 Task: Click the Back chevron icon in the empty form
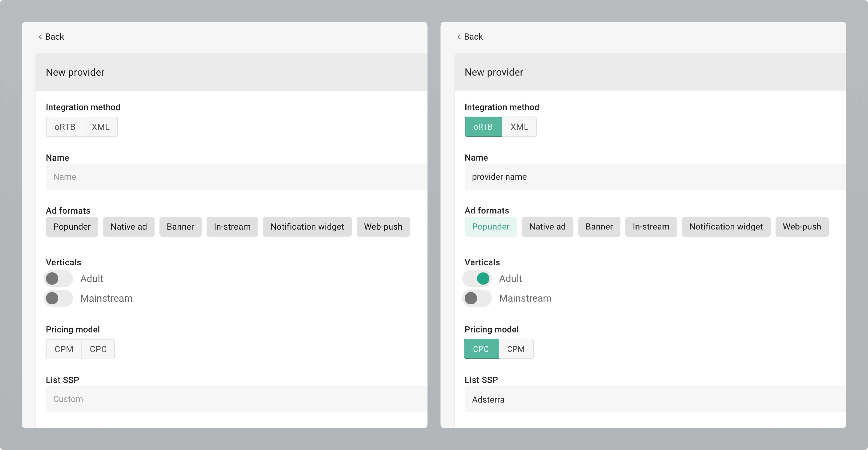(40, 37)
